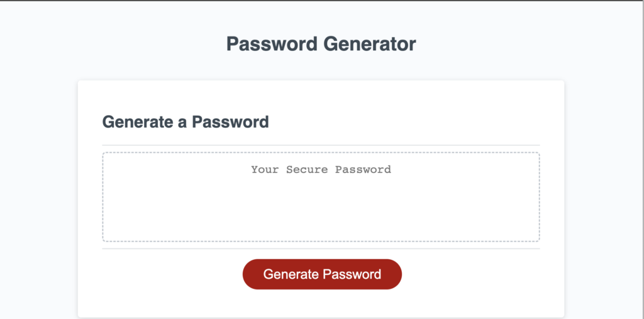Image resolution: width=644 pixels, height=319 pixels.
Task: Click the word Your in the password placeholder
Action: click(265, 169)
